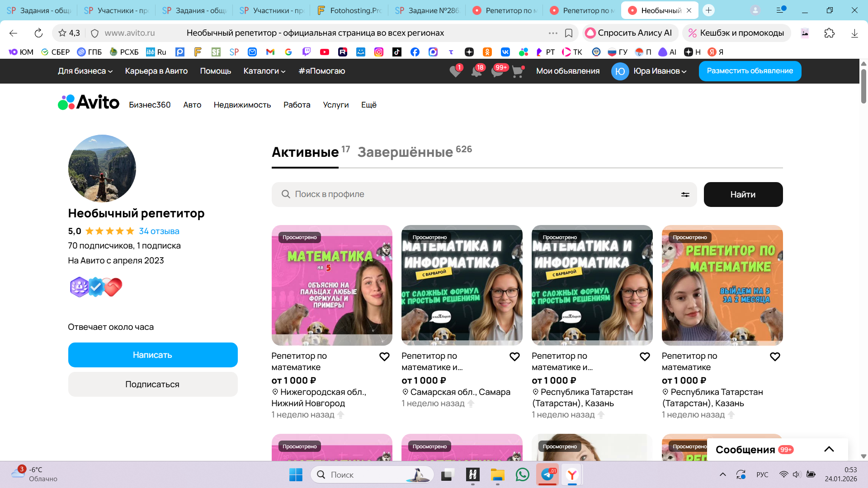868x488 pixels.
Task: Open the Недвижимость category menu
Action: point(242,105)
